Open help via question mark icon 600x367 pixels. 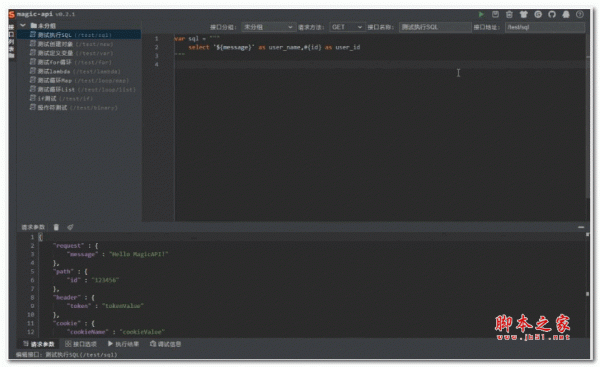pos(580,14)
